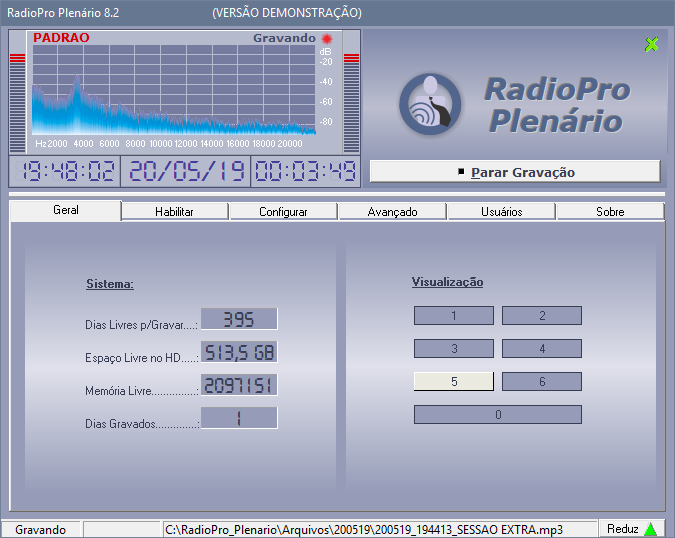Click the 20/05/19 date display
Screen dimensions: 675x538
tap(186, 171)
